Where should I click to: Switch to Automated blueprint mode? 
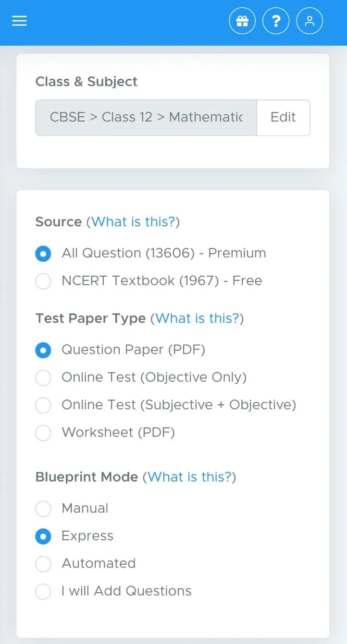[x=43, y=564]
